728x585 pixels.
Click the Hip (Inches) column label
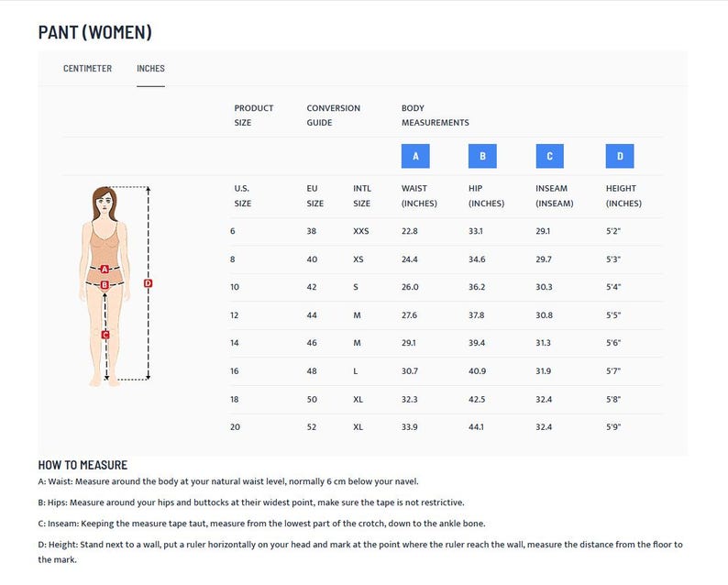coord(486,196)
